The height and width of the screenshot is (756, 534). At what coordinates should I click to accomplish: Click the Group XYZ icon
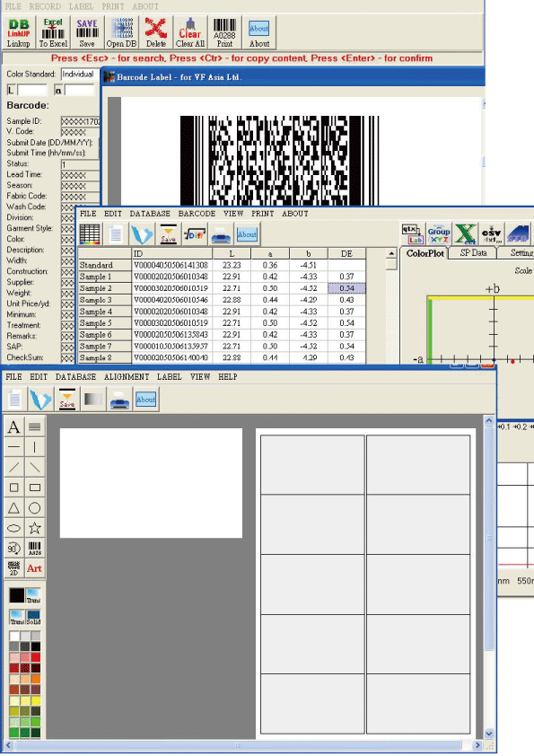pyautogui.click(x=439, y=234)
